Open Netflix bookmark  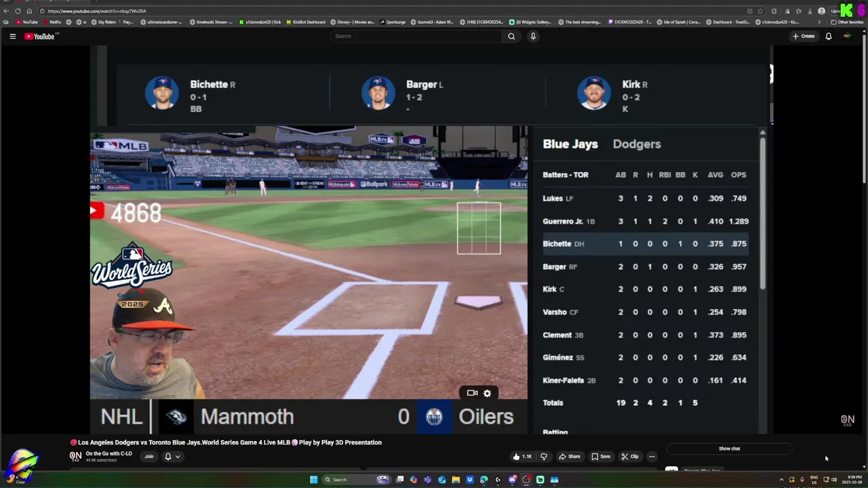52,22
